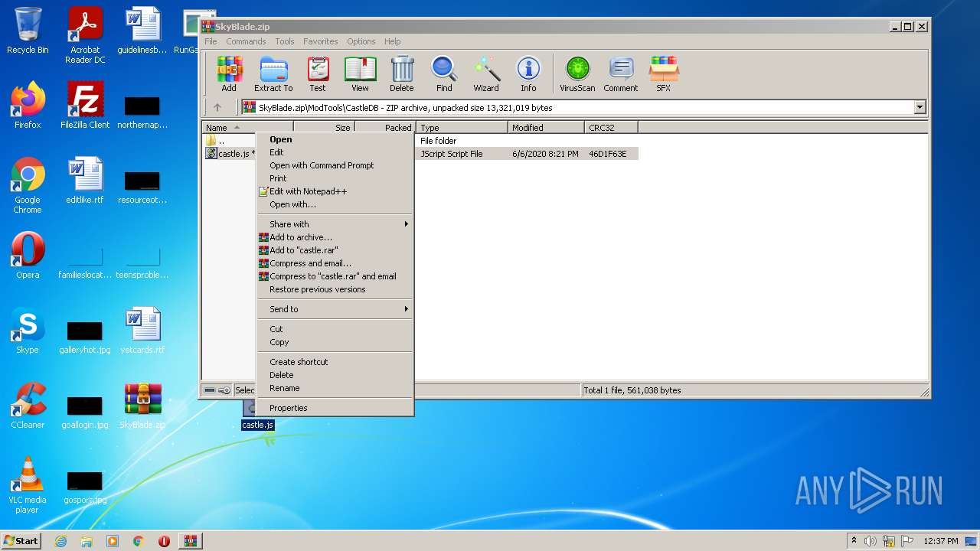Select castle.js file row
The image size is (980, 551).
click(x=421, y=154)
